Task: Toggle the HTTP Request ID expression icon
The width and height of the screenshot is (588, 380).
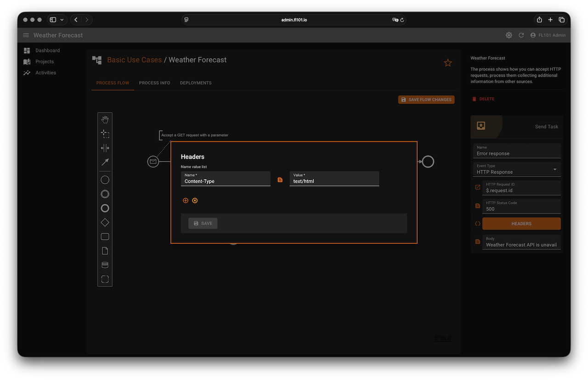Action: coord(478,187)
